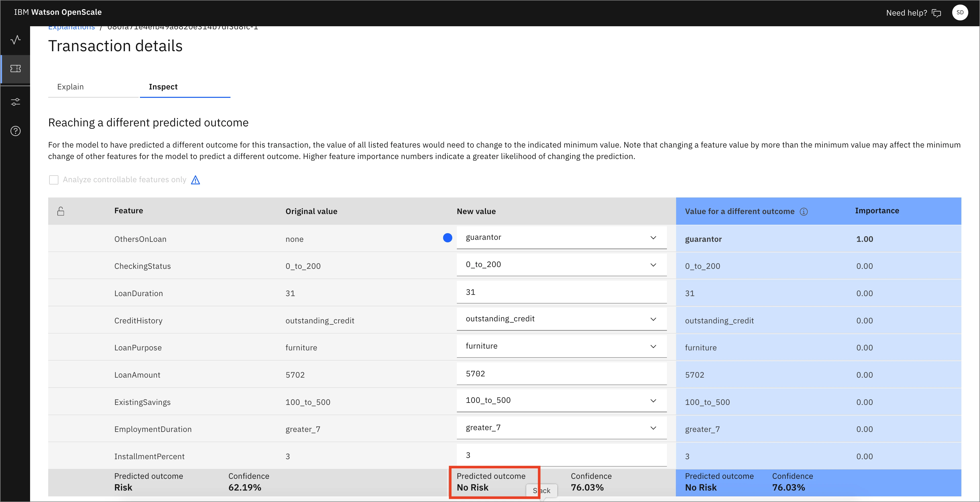Click the blue dot indicator on OthersOnLoan row
Viewport: 980px width, 502px height.
447,238
